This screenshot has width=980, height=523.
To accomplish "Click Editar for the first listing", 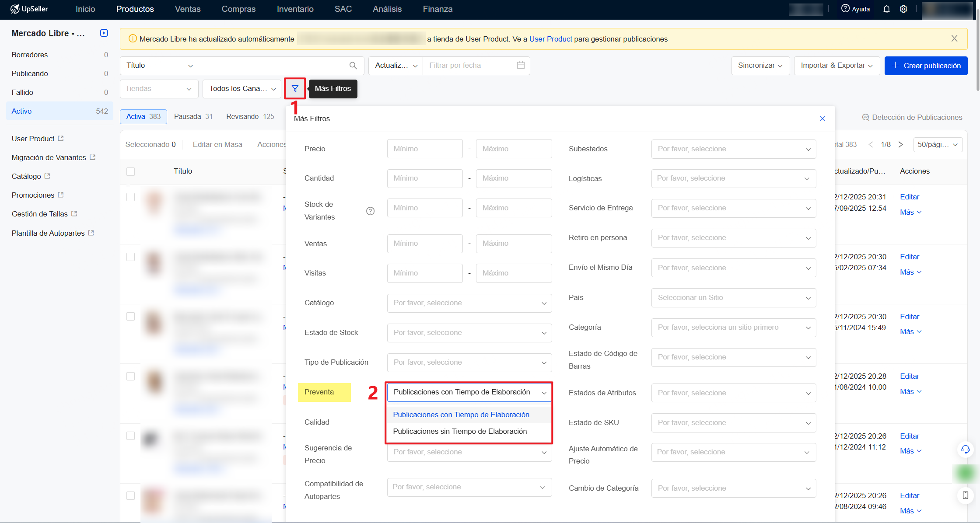I will point(910,197).
